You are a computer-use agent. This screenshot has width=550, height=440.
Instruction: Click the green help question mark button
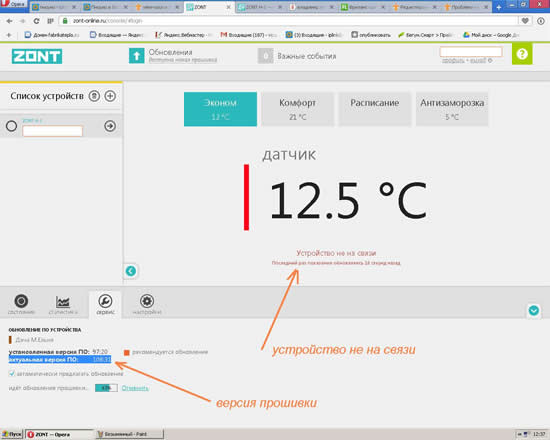click(x=522, y=54)
